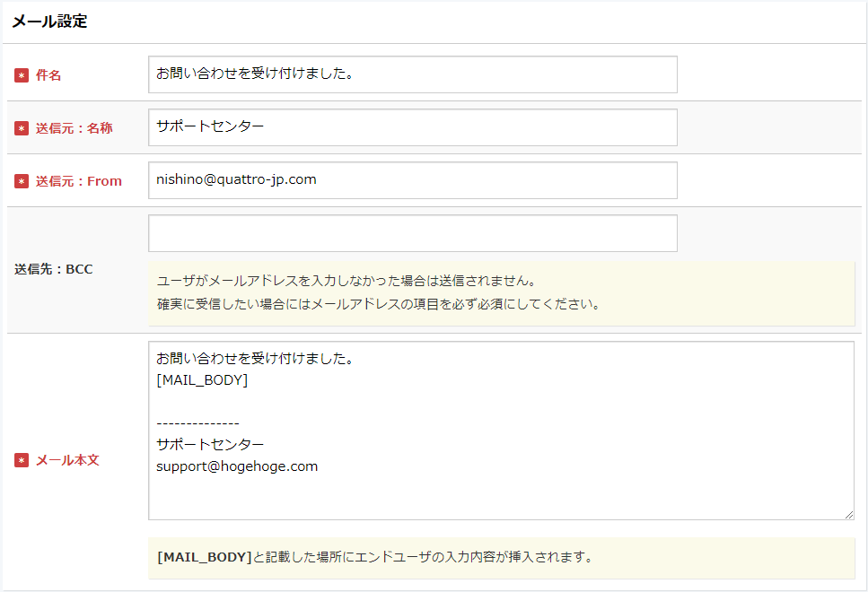Click the required asterisk icon beside メール本文
The width and height of the screenshot is (868, 592).
click(22, 460)
